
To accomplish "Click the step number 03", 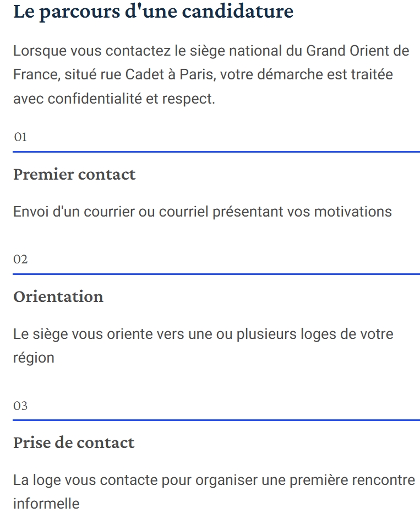I will (x=20, y=406).
